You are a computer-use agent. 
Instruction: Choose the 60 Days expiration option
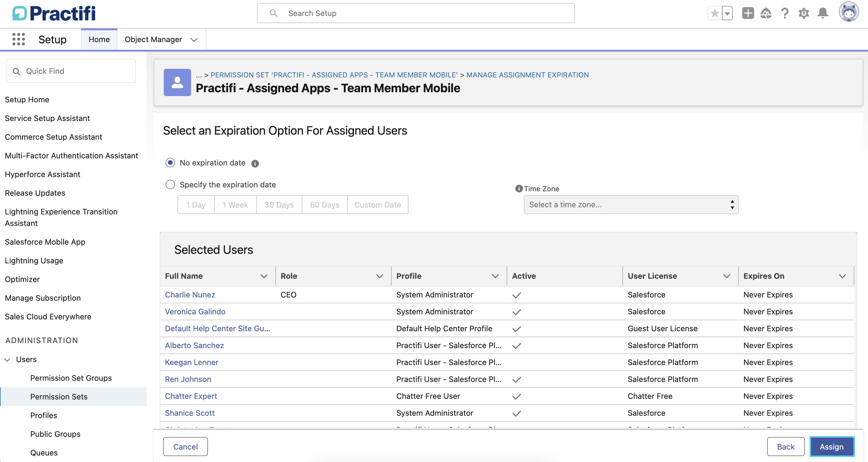pyautogui.click(x=325, y=205)
